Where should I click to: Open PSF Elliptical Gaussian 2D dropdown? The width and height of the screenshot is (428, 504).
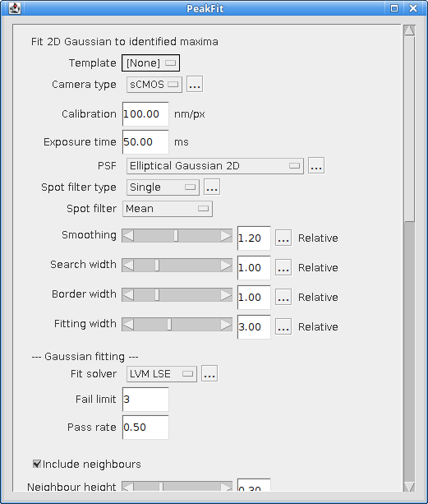[x=214, y=166]
